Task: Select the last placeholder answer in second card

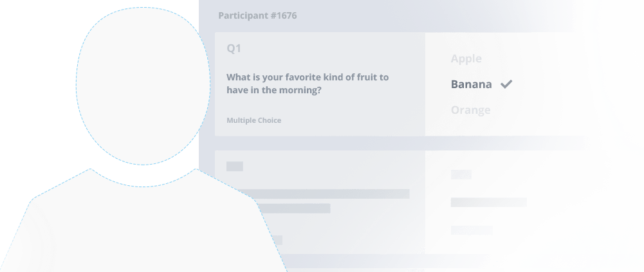Action: click(x=472, y=230)
